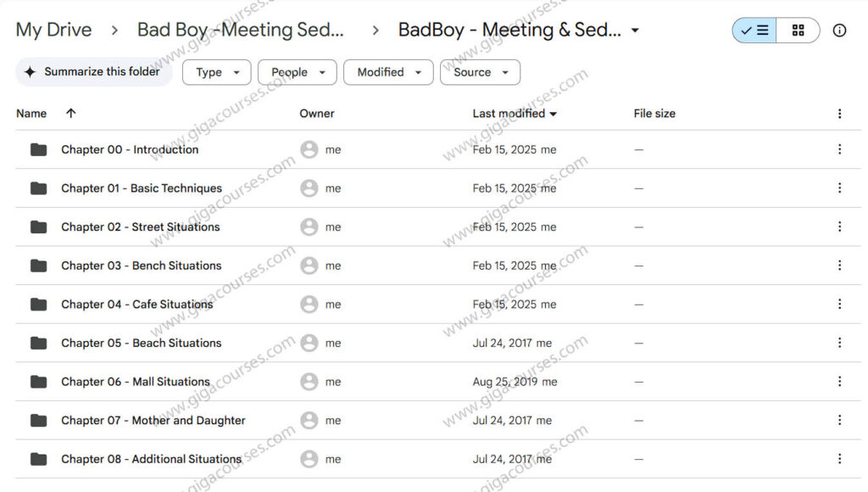Click the folder icon beside Chapter 00 - Introduction

38,148
